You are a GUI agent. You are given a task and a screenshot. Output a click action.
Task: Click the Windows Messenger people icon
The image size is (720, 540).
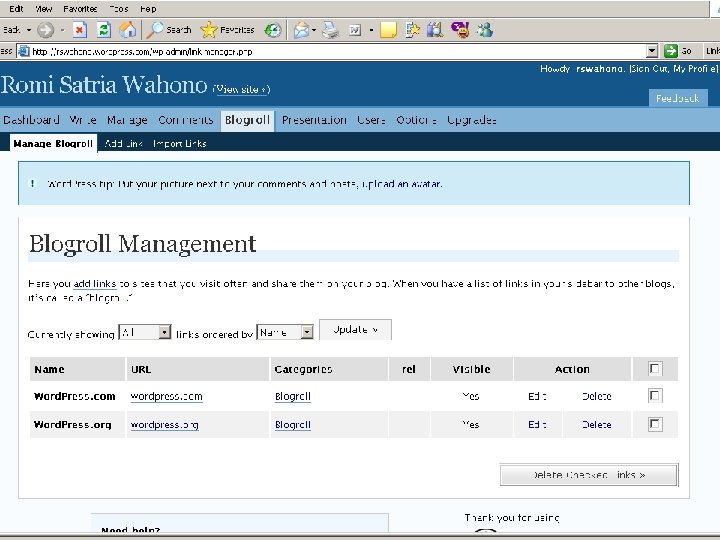[484, 30]
